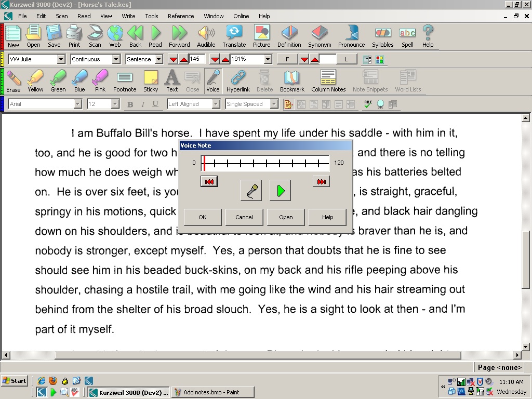Screen dimensions: 532x399
Task: Open the Tools menu
Action: point(152,16)
